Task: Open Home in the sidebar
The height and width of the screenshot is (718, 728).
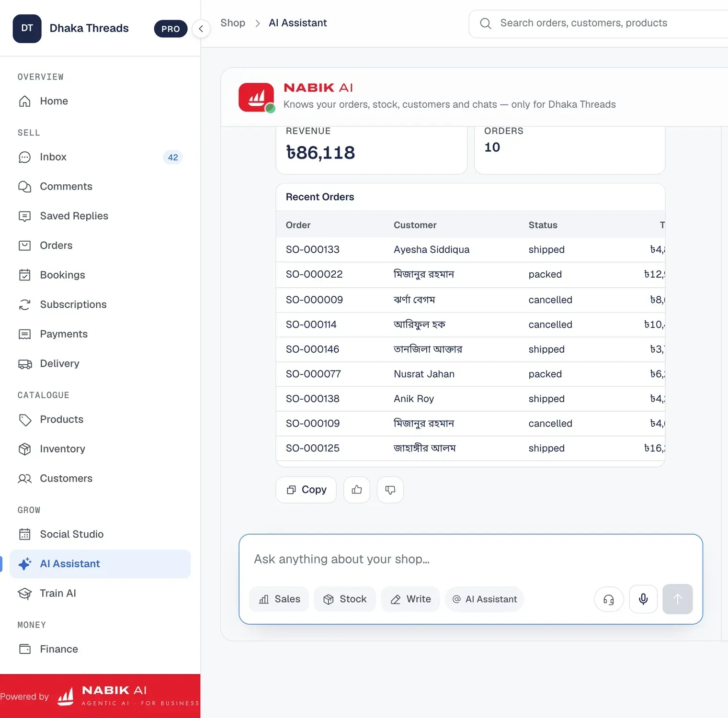Action: (x=100, y=101)
